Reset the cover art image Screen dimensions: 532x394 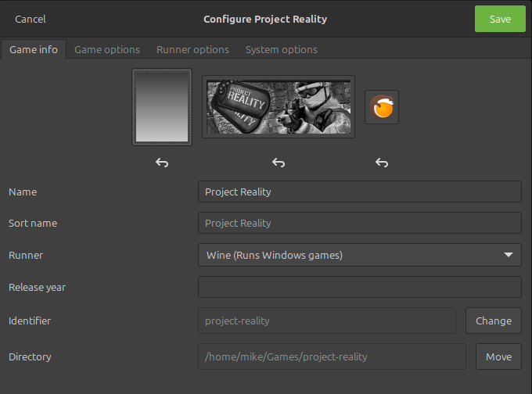pos(162,163)
